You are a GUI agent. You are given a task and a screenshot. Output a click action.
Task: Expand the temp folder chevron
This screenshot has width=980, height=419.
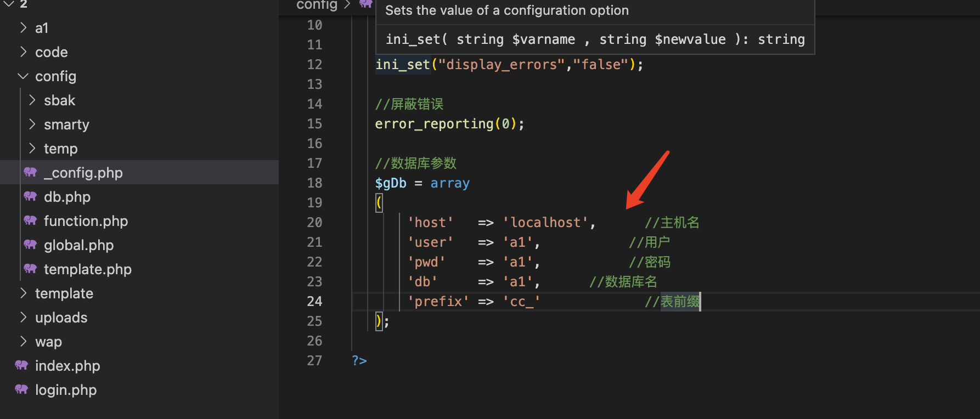tap(32, 148)
